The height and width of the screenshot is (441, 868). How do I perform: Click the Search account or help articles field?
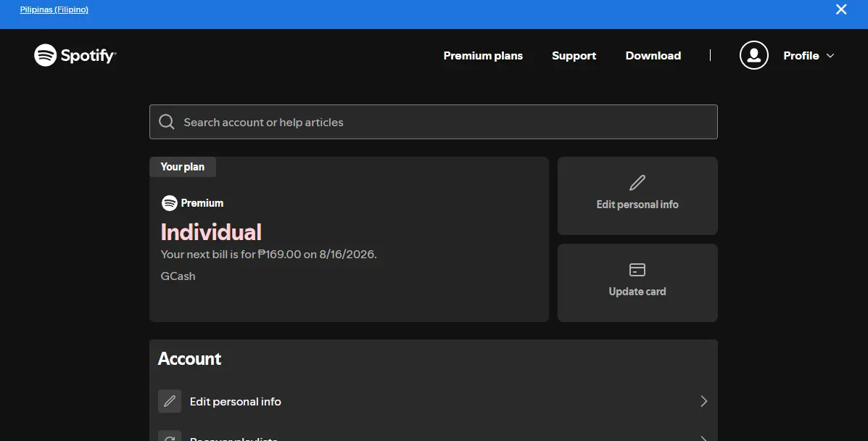click(x=434, y=122)
